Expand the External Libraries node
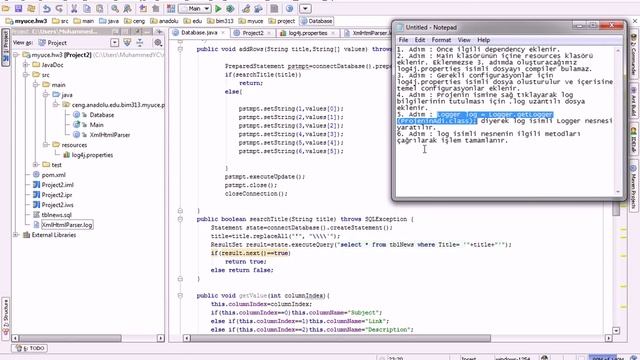The width and height of the screenshot is (640, 360). [16, 235]
